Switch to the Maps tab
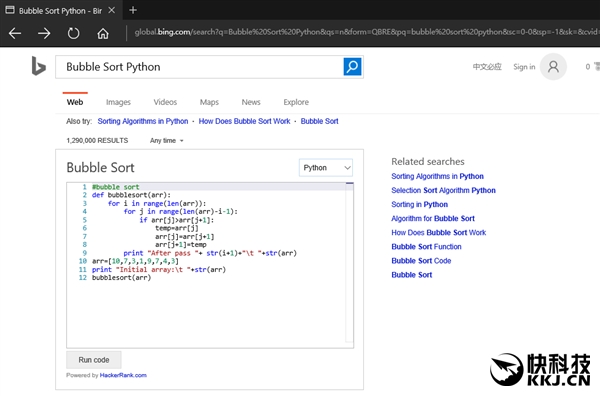Viewport: 600px width, 396px height. point(209,102)
